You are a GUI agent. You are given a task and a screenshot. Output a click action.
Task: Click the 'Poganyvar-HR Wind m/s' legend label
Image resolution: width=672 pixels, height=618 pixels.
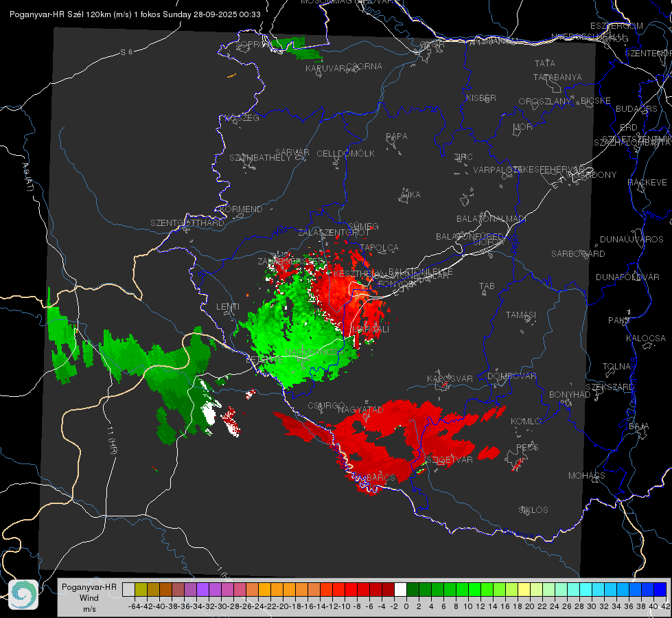pyautogui.click(x=89, y=598)
